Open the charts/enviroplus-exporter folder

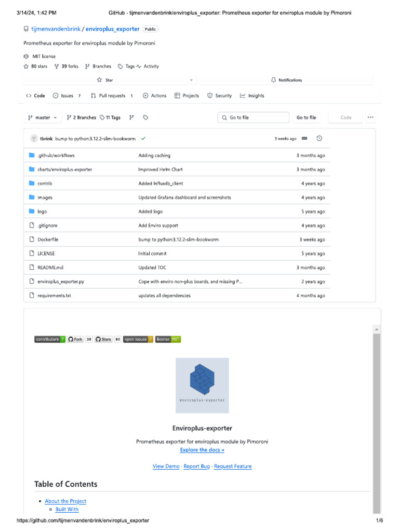pyautogui.click(x=65, y=169)
